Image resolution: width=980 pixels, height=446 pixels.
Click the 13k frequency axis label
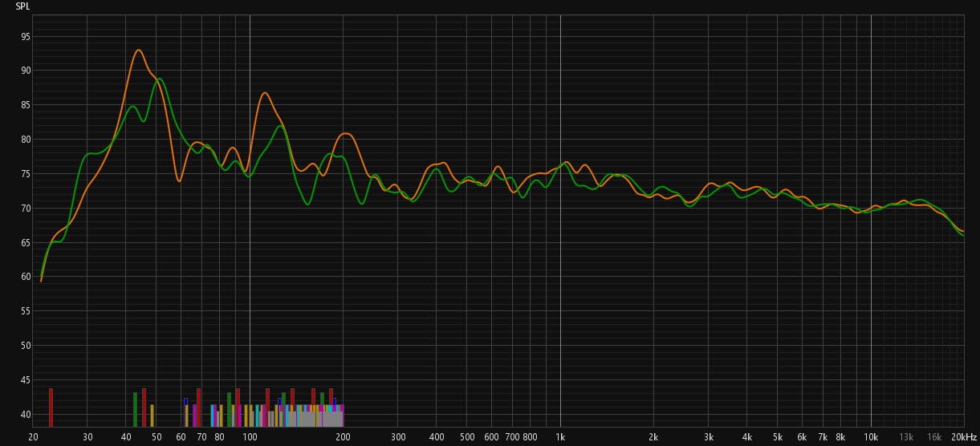point(906,437)
